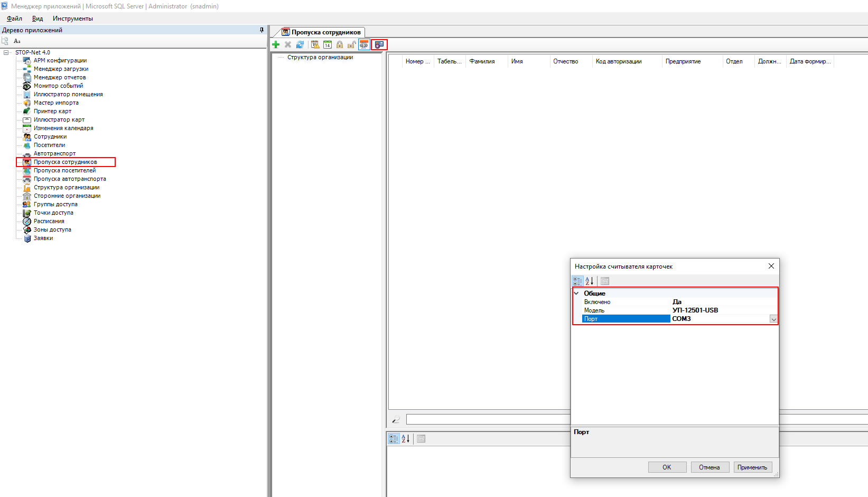Select Пропуска посетителей tree item
This screenshot has height=497, width=868.
[64, 170]
